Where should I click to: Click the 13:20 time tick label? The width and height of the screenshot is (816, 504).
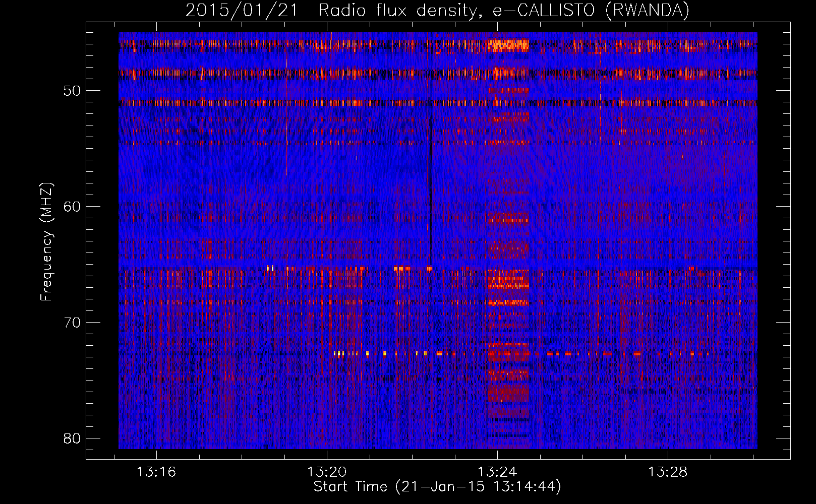(327, 472)
